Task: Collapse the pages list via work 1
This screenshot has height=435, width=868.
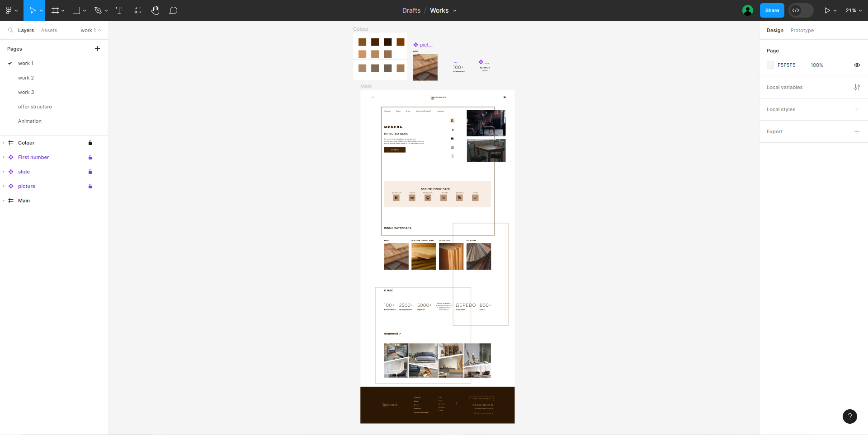Action: click(90, 30)
